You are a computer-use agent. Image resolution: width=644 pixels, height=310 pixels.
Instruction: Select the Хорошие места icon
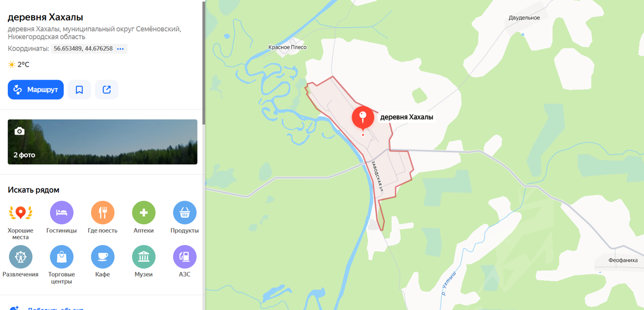pyautogui.click(x=20, y=213)
